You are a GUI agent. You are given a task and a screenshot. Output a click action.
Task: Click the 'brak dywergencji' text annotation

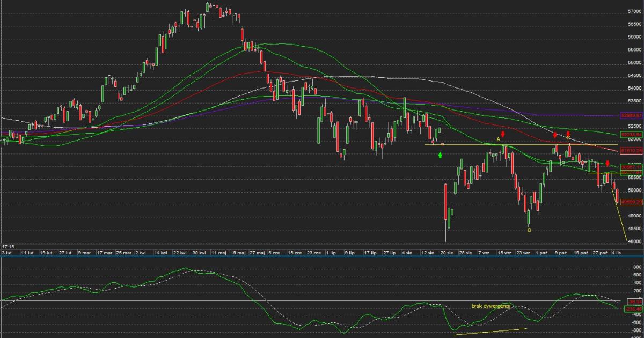pyautogui.click(x=491, y=306)
